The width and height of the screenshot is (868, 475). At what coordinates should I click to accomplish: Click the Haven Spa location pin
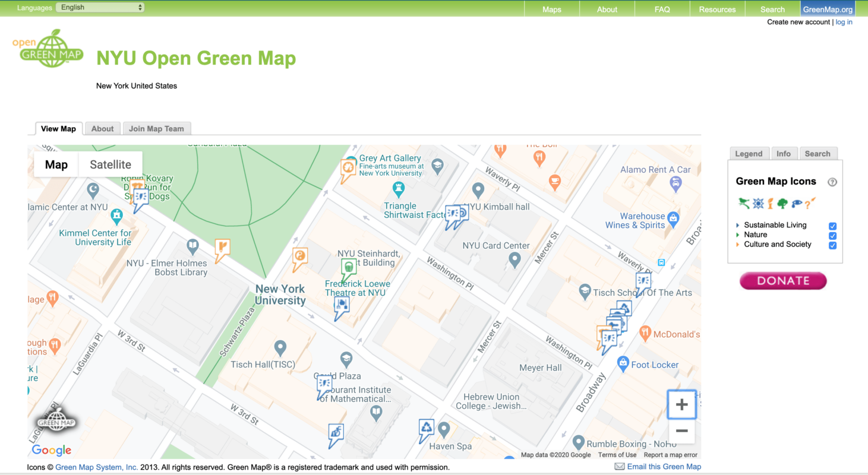click(443, 429)
